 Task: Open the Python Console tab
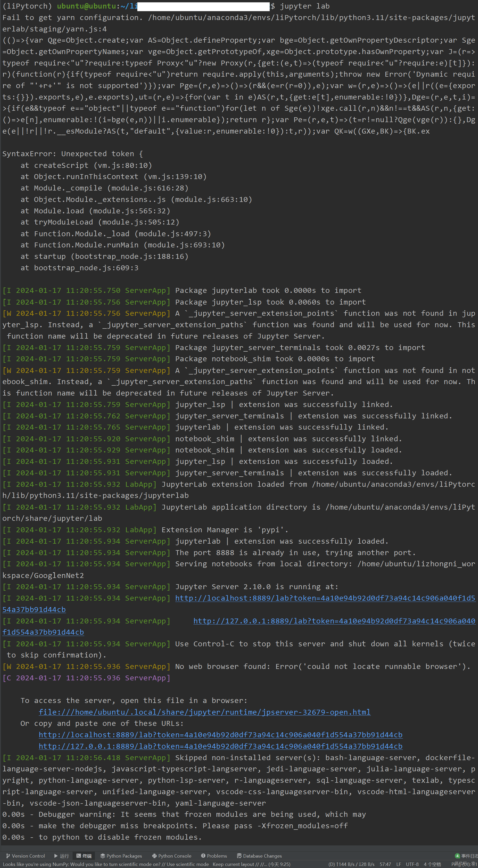pyautogui.click(x=172, y=856)
